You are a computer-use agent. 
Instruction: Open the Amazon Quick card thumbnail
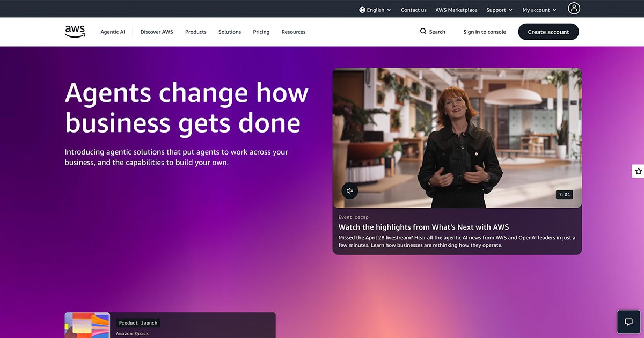tap(87, 325)
